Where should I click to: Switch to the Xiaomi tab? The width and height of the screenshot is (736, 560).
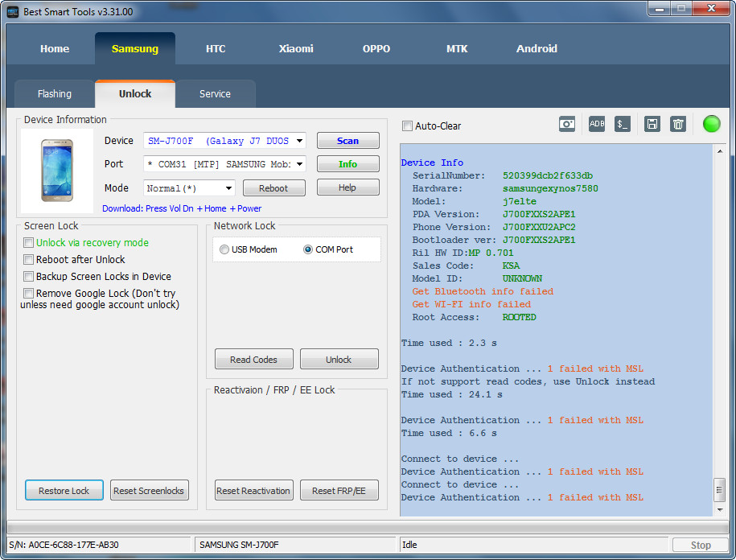point(296,48)
